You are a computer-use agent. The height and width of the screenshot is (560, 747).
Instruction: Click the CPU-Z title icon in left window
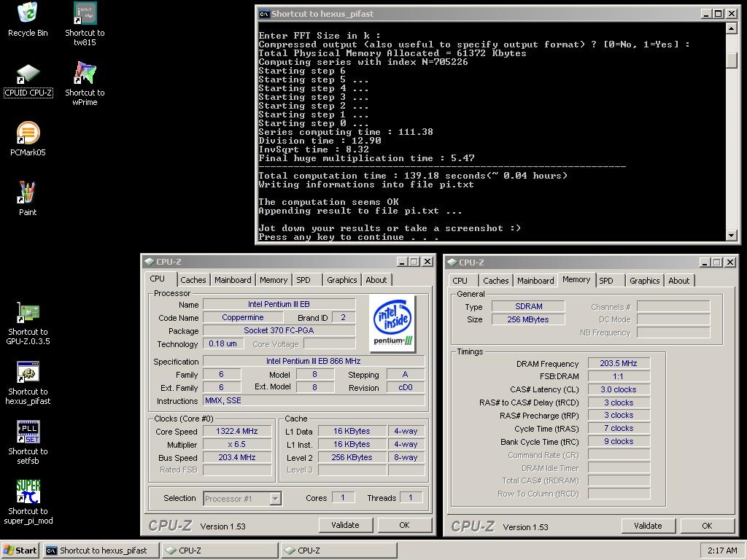tap(149, 262)
